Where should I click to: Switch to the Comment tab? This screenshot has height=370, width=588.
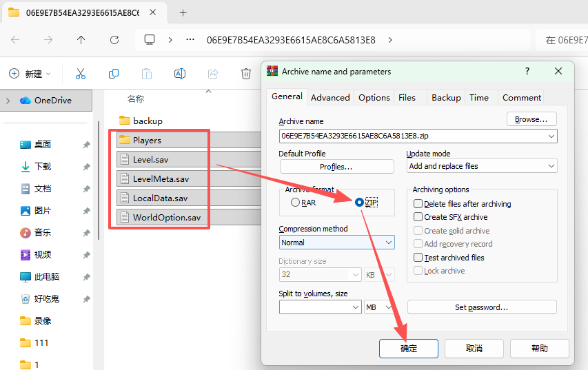point(522,97)
